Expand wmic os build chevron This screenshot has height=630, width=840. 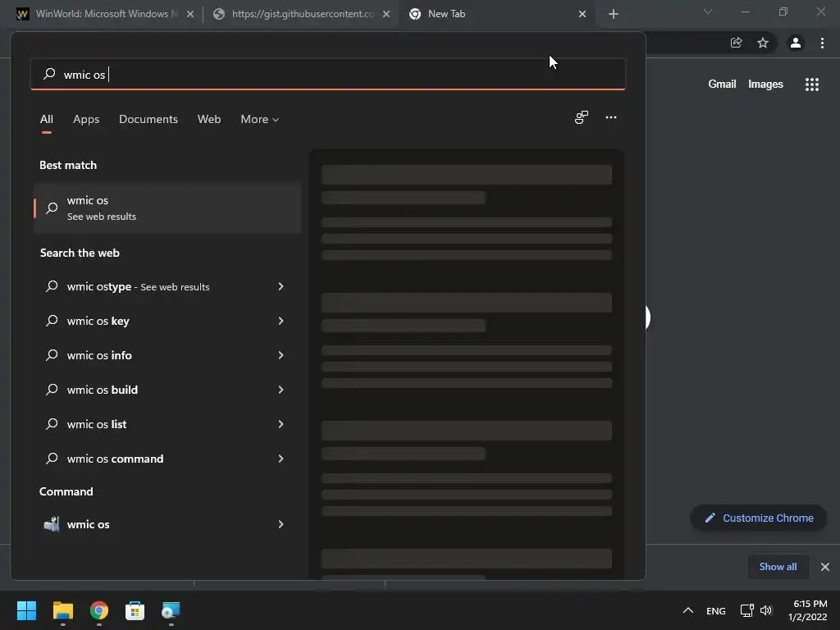coord(281,390)
